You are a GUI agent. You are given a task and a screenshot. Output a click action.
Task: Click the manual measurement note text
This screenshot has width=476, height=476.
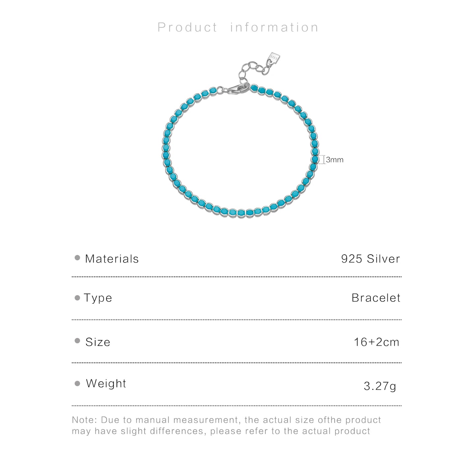point(226,426)
